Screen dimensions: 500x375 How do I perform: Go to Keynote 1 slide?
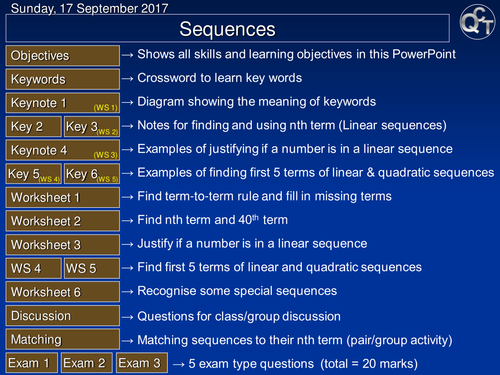point(63,103)
